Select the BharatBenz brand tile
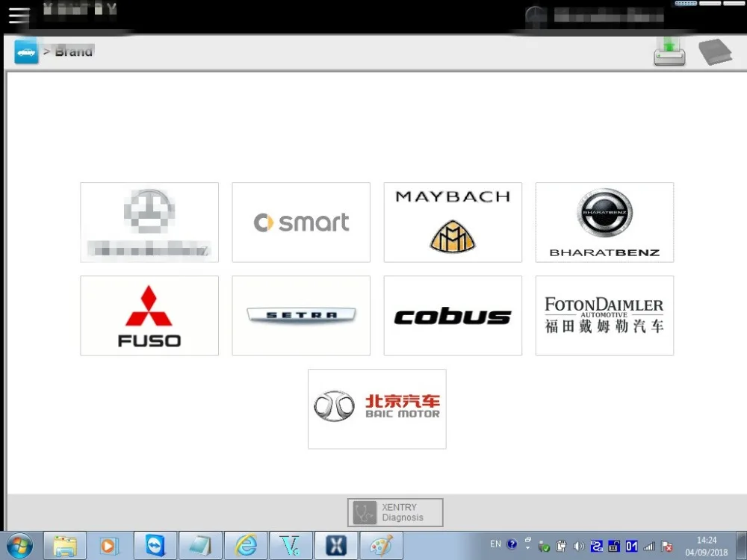This screenshot has width=747, height=560. point(604,223)
